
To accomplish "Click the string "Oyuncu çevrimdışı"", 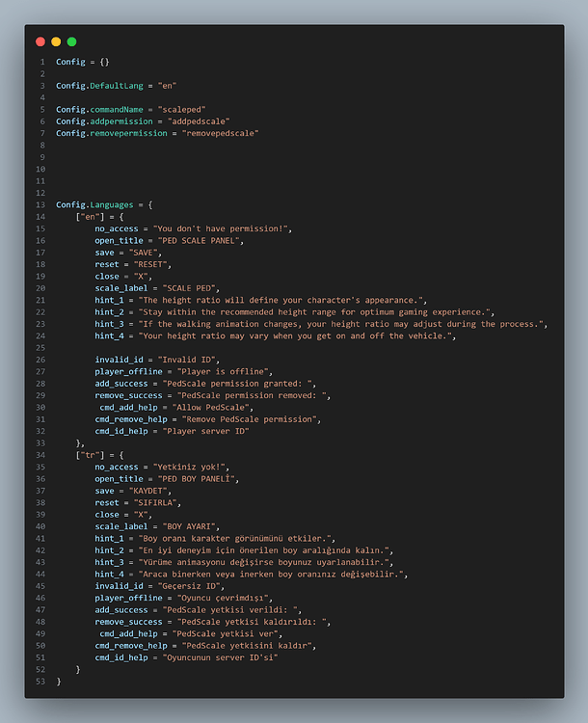I will tap(223, 598).
